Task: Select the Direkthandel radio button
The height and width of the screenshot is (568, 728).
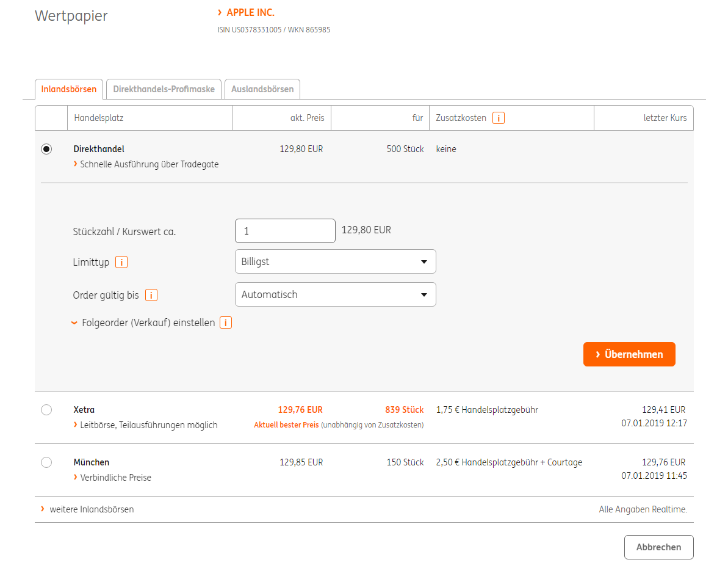Action: [46, 149]
